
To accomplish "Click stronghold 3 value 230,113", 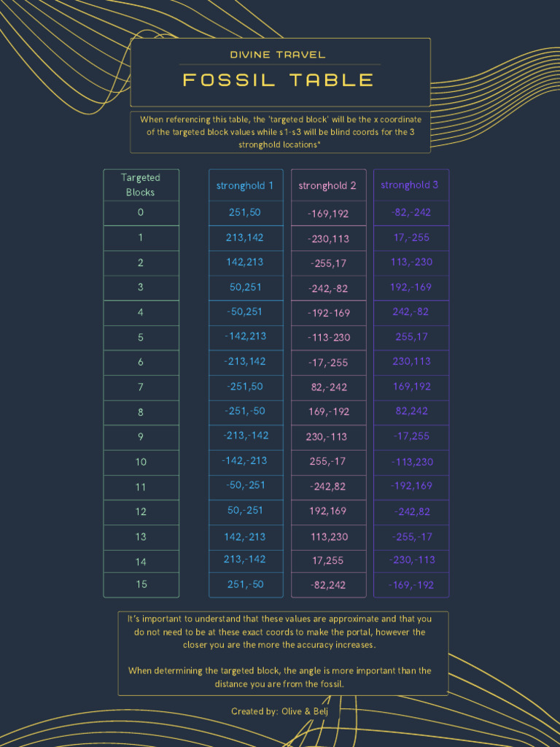I will click(x=411, y=361).
